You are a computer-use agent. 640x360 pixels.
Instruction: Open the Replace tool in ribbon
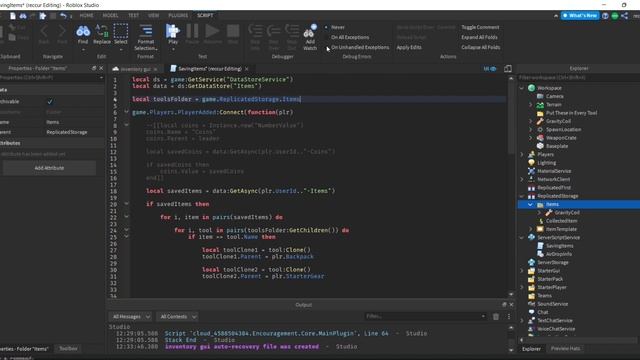pyautogui.click(x=102, y=34)
